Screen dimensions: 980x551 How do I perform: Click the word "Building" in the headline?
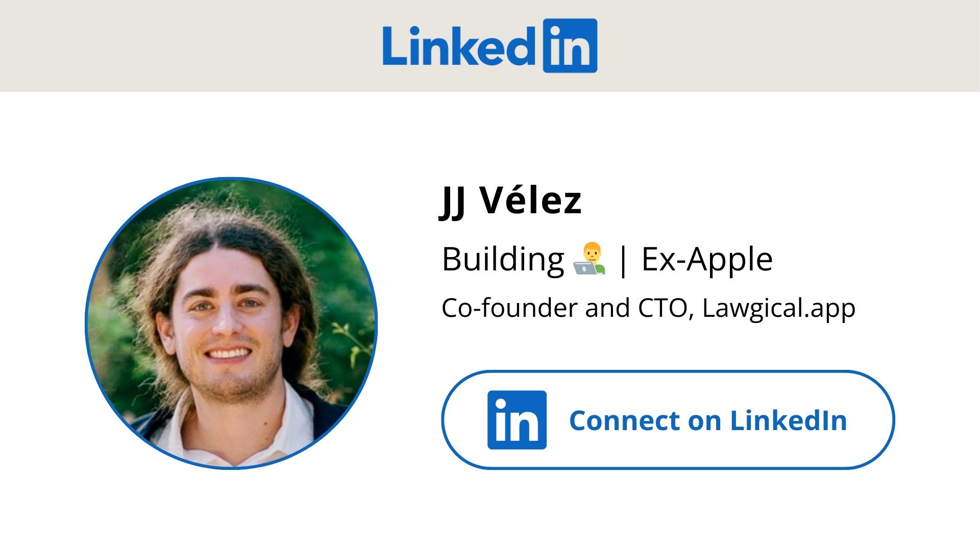pyautogui.click(x=503, y=259)
